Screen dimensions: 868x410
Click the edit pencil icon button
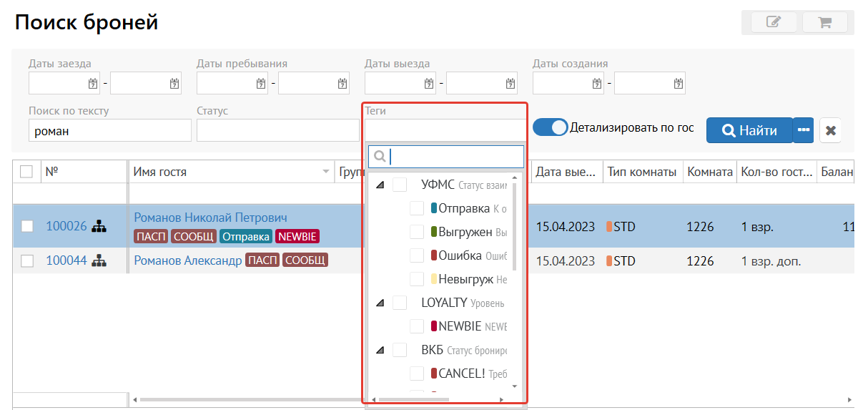click(x=773, y=22)
